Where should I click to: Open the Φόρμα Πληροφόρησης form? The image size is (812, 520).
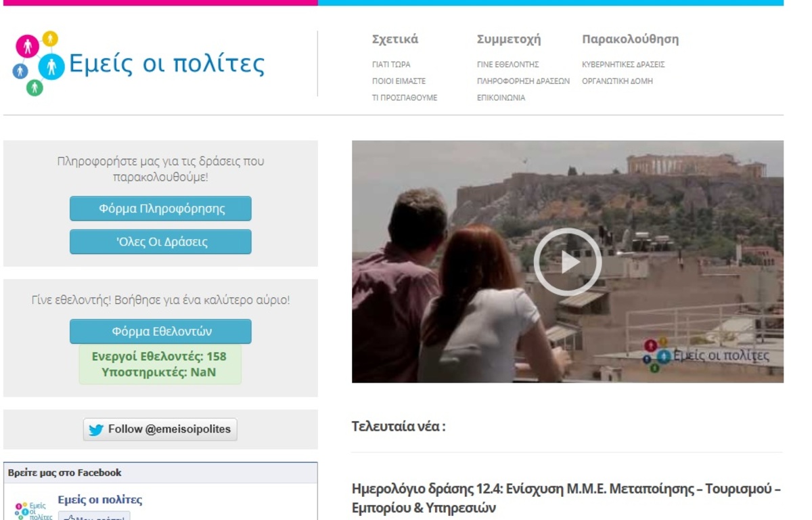point(160,209)
